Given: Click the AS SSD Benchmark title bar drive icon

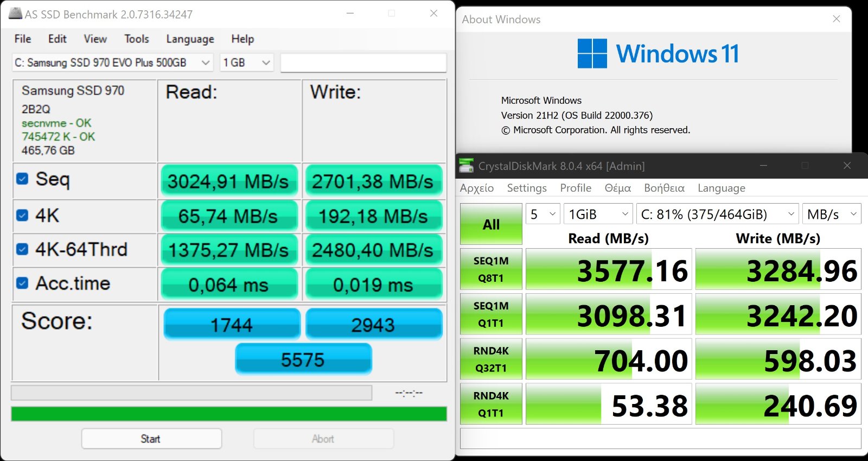Looking at the screenshot, I should pyautogui.click(x=16, y=14).
